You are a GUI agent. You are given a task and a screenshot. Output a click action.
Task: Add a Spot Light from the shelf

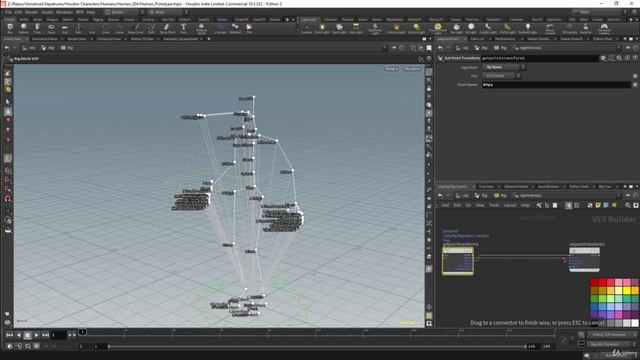(339, 29)
